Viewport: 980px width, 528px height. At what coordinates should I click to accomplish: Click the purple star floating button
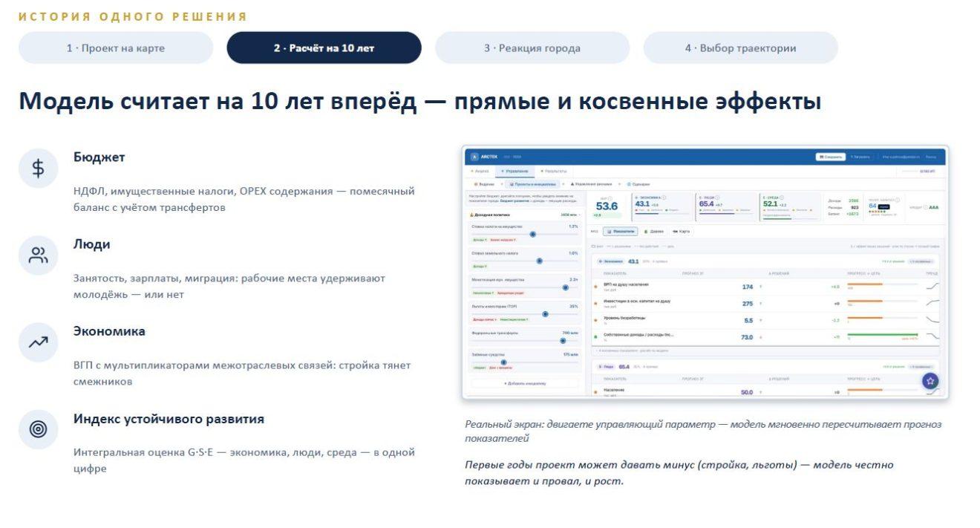click(x=931, y=381)
